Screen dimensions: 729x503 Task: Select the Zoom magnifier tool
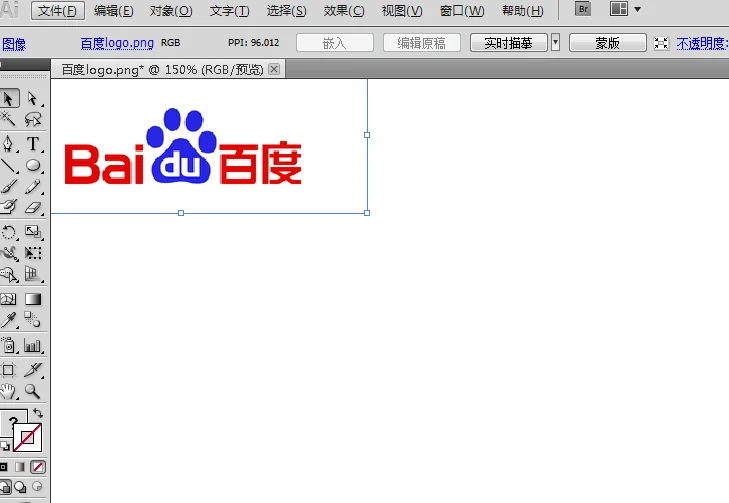click(33, 391)
